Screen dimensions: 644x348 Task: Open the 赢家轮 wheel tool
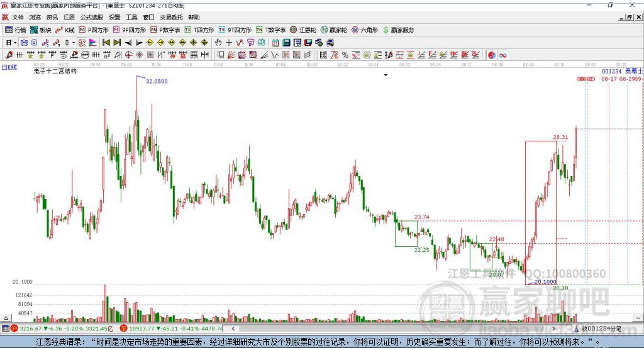334,30
